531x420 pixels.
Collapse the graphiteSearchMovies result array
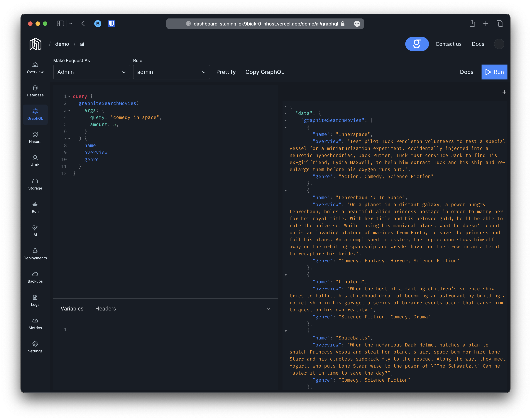point(286,120)
